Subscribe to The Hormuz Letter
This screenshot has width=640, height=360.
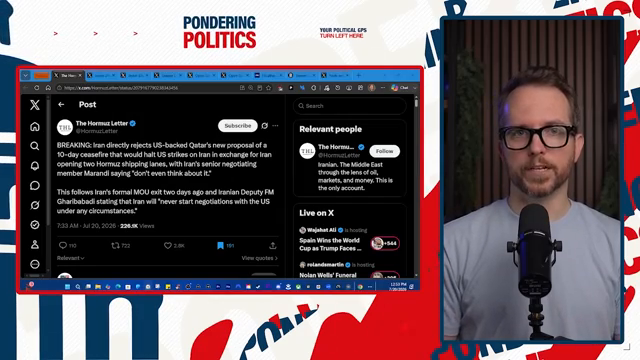[x=238, y=126]
